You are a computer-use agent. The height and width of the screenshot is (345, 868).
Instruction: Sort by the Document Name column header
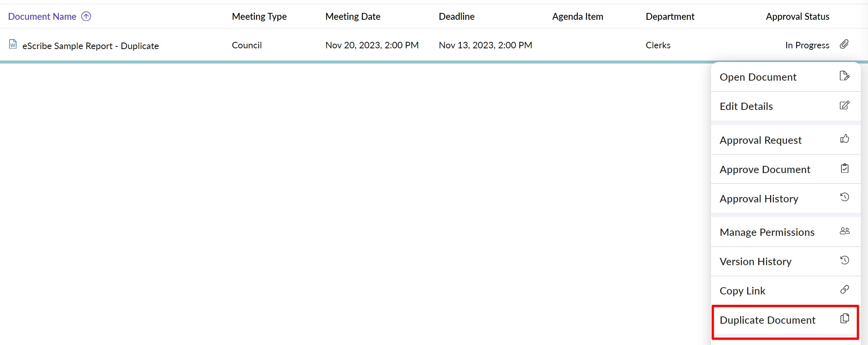click(x=42, y=16)
